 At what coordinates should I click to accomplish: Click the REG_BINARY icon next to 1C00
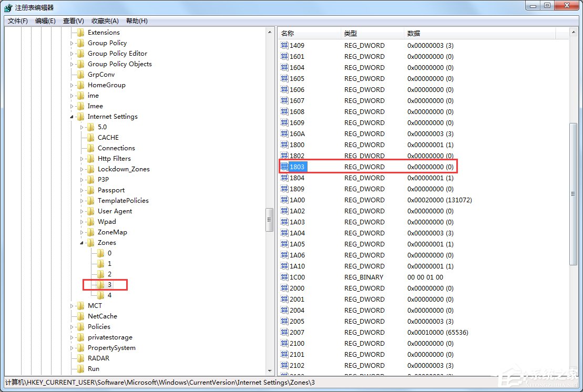[284, 277]
